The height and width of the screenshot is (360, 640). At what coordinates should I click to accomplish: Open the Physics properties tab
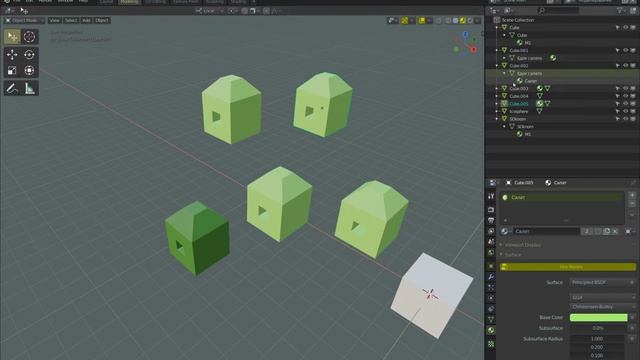pyautogui.click(x=491, y=298)
